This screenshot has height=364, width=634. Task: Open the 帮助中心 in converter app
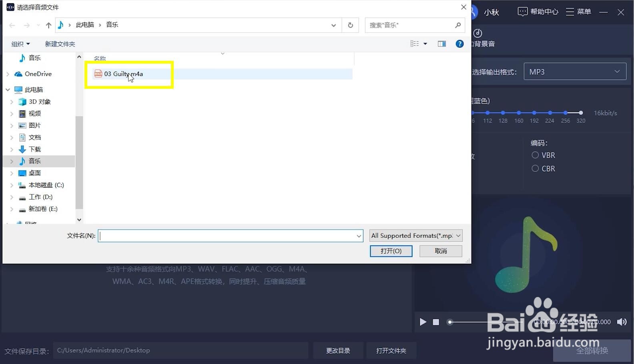coord(538,12)
